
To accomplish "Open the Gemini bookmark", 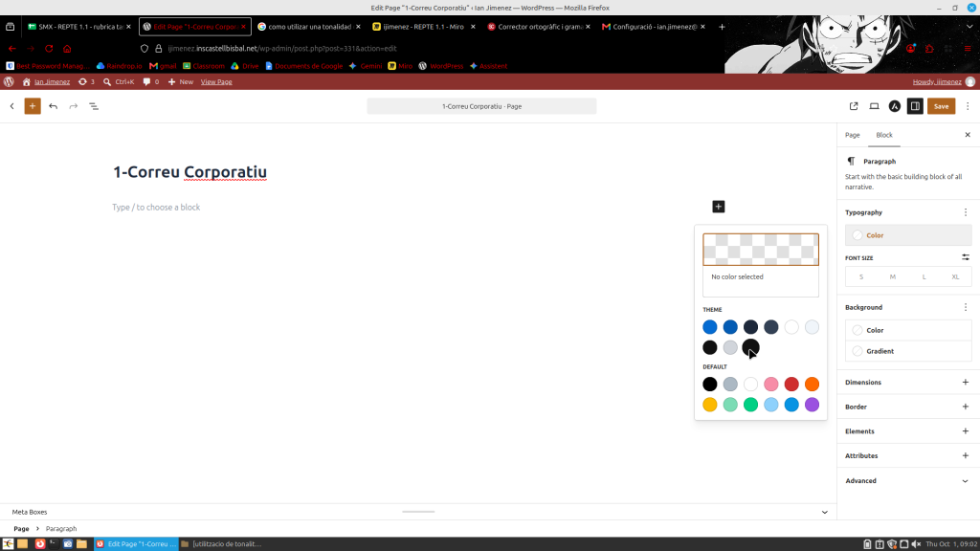I will click(365, 66).
